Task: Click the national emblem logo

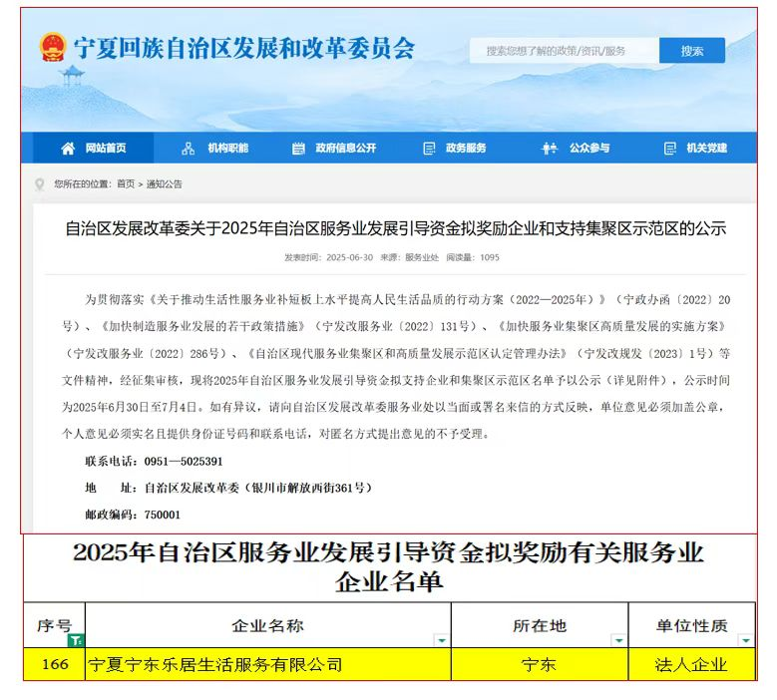Action: pyautogui.click(x=52, y=48)
